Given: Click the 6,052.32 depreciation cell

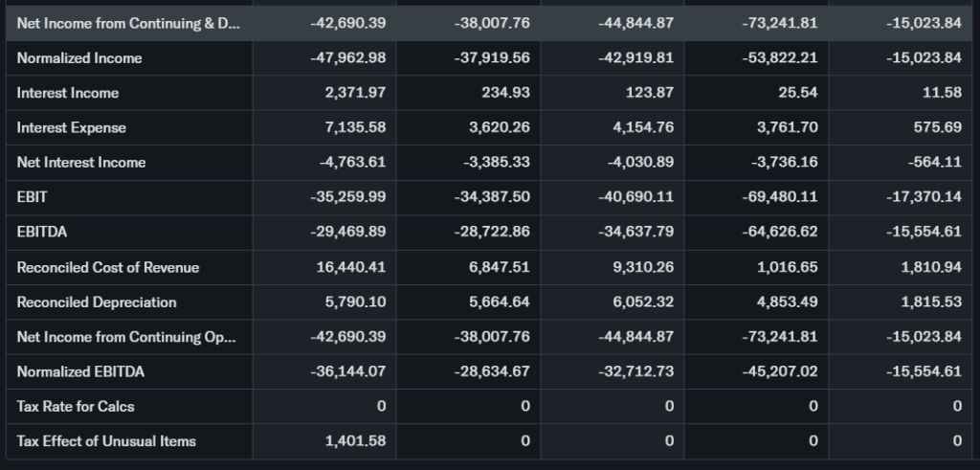Looking at the screenshot, I should click(642, 302).
